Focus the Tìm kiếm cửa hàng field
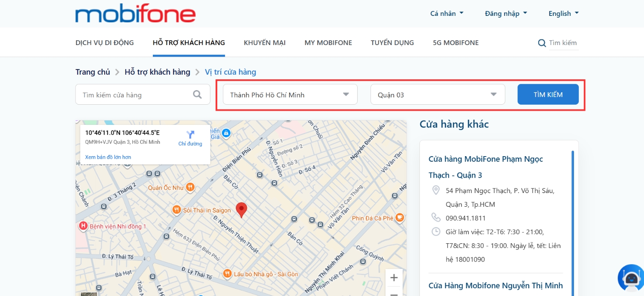Screen dimensions: 644x296 [143, 94]
